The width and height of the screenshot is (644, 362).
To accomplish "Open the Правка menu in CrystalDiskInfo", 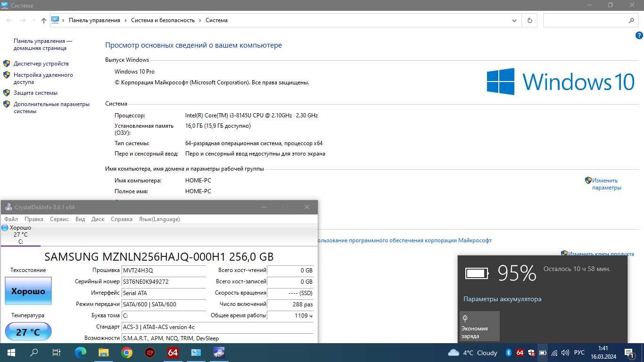I will [x=34, y=219].
